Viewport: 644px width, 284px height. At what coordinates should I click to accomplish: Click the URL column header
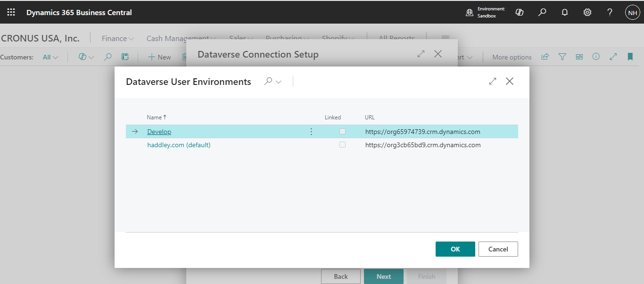[x=370, y=117]
